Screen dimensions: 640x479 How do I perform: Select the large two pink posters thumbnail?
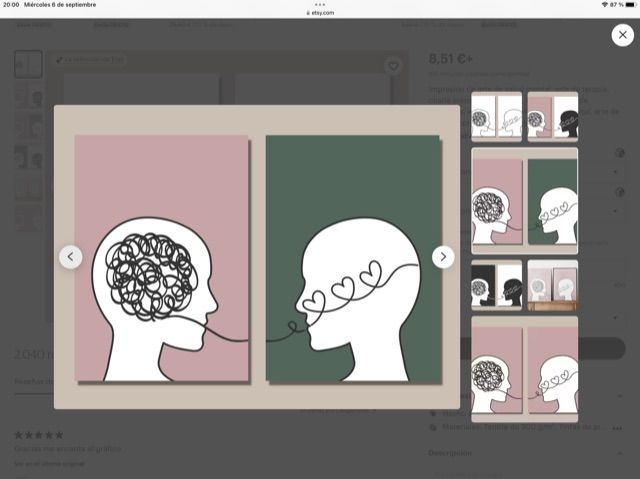click(x=524, y=367)
